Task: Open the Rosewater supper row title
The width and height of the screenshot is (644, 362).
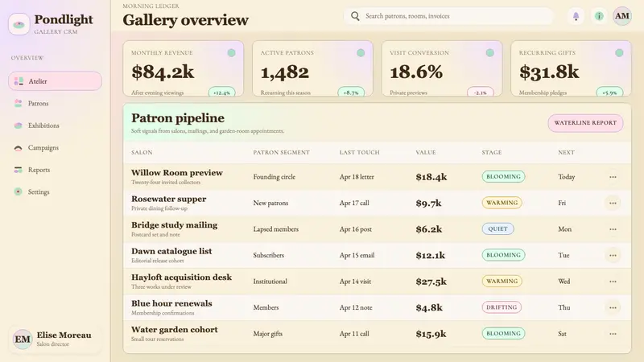Action: pyautogui.click(x=169, y=199)
